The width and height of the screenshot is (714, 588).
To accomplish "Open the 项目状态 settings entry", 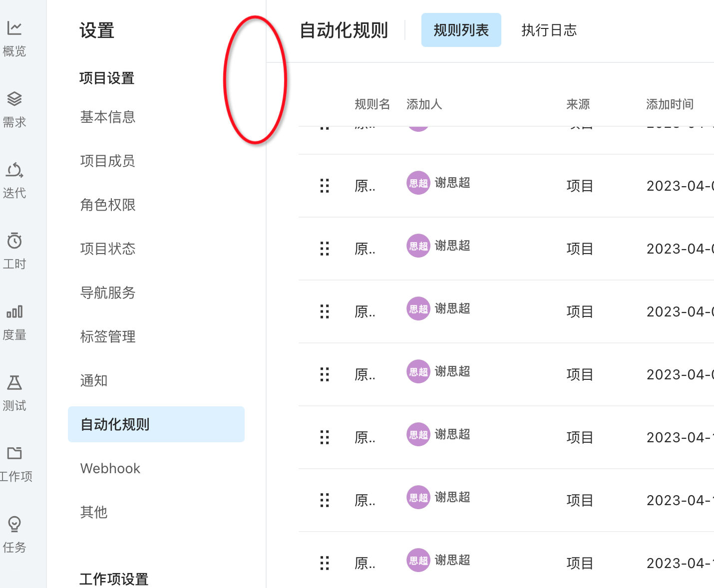I will [107, 249].
